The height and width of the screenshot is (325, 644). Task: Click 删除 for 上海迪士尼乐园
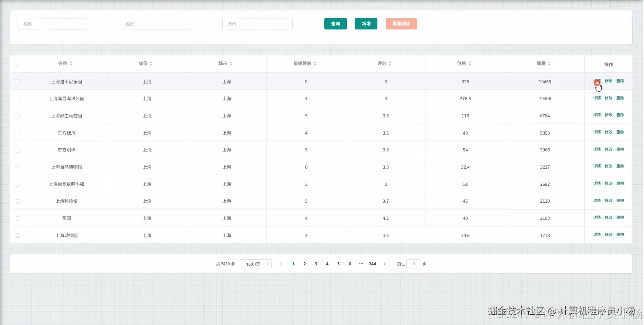tap(620, 81)
